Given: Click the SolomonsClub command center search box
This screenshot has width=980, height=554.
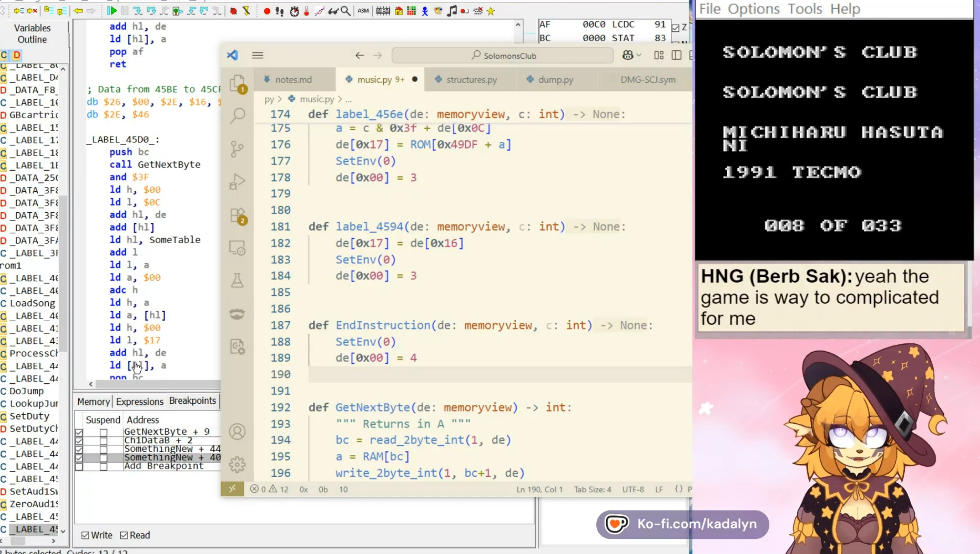Looking at the screenshot, I should 502,55.
